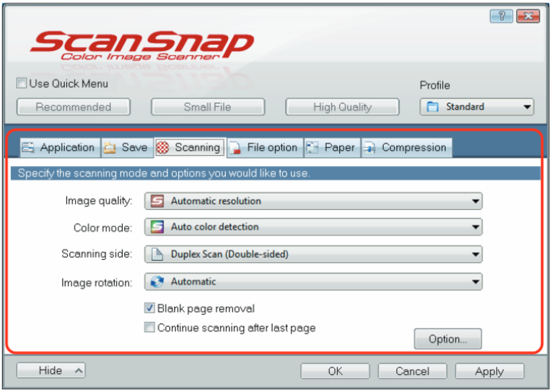Screen dimensions: 552x392
Task: Click the Cancel button
Action: tap(413, 371)
